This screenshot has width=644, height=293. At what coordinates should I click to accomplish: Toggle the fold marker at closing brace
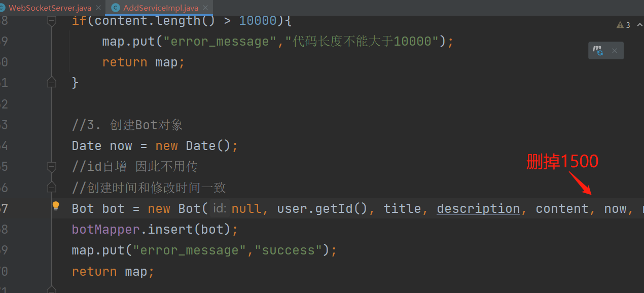coord(51,82)
